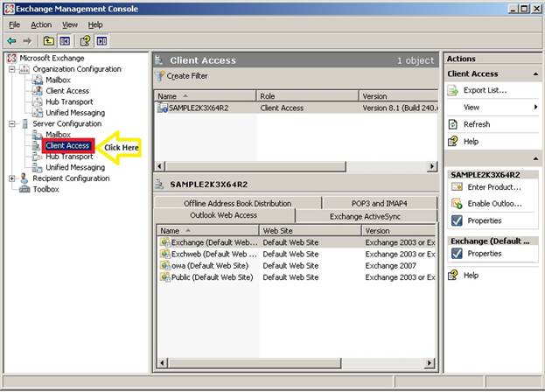Collapse the Server Configuration tree node

click(12, 123)
